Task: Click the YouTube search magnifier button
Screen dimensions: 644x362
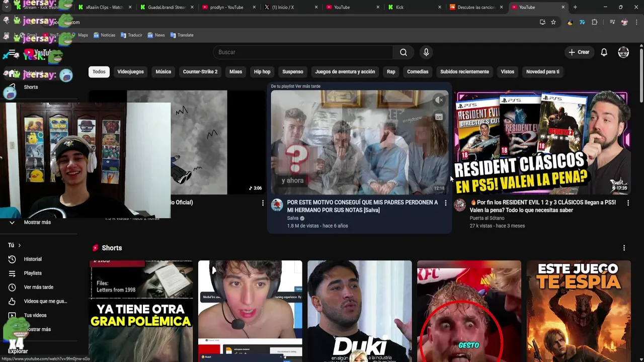Action: (404, 52)
